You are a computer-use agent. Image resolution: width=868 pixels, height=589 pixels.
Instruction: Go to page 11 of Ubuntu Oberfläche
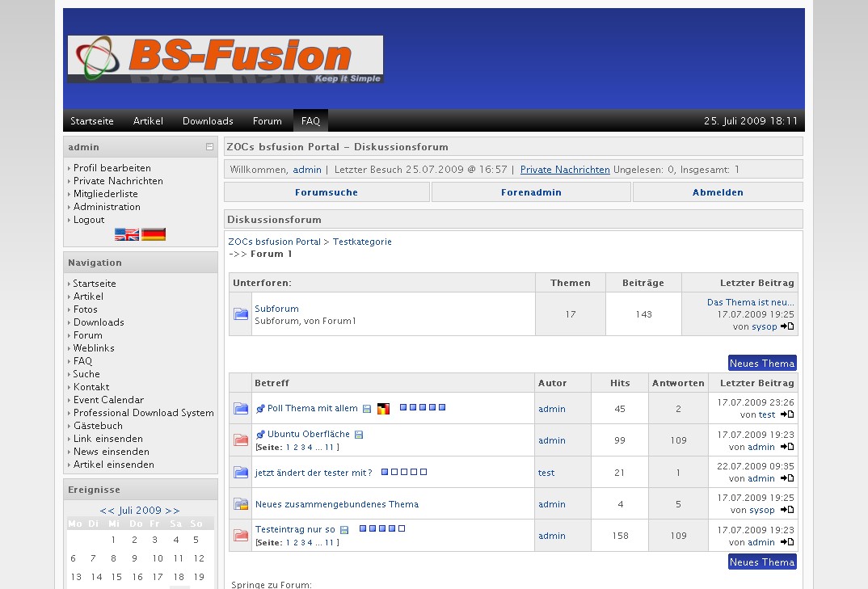329,447
